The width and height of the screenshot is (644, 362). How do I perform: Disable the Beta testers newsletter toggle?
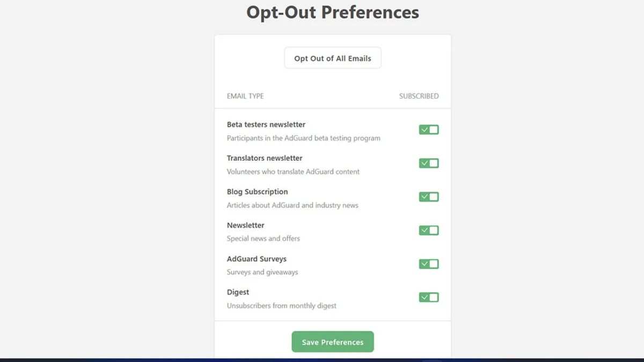point(428,129)
